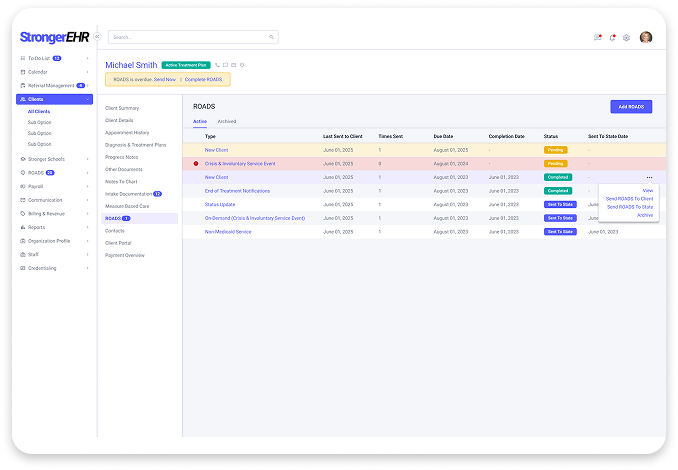Image resolution: width=678 pixels, height=470 pixels.
Task: Click the Calendar icon in the sidebar
Action: tap(23, 72)
